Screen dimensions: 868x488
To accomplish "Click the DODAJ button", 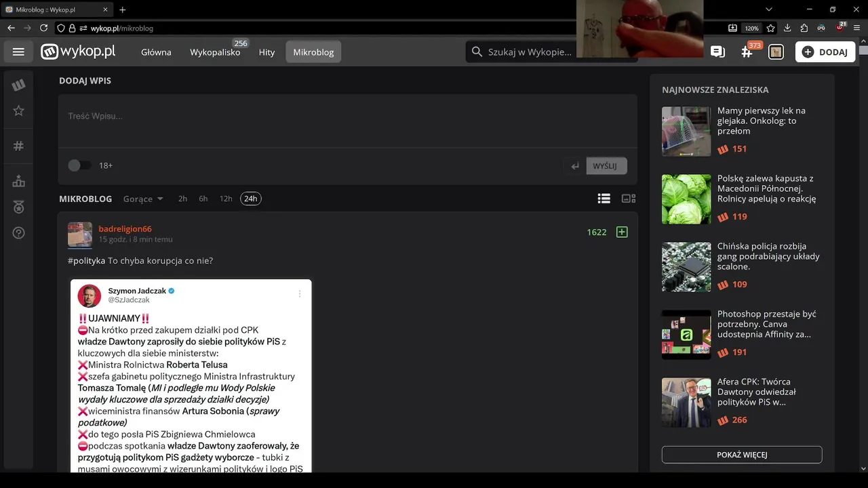I will coord(825,52).
